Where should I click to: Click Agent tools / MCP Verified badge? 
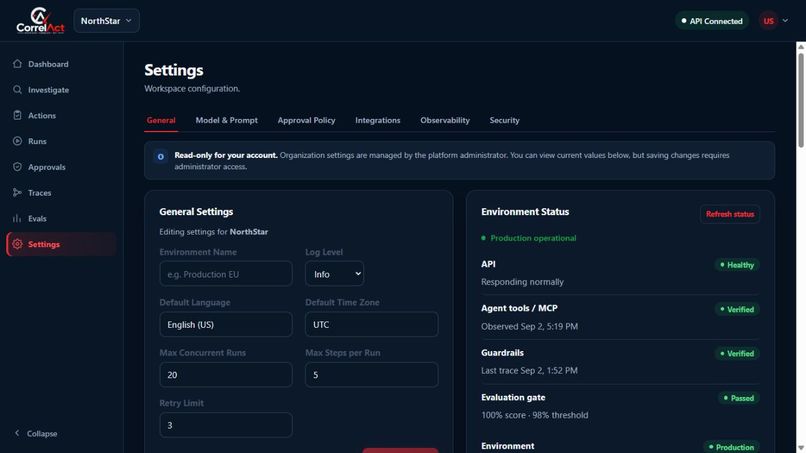(x=737, y=309)
